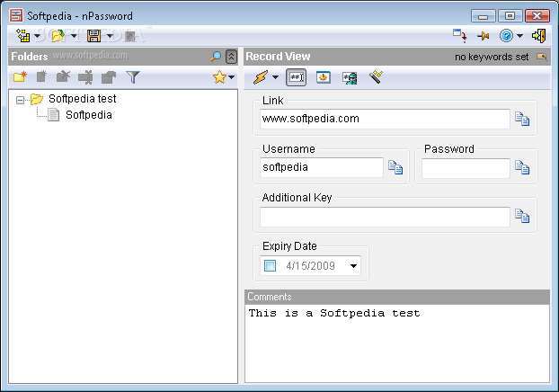Click the lightning bolt quick action icon

(261, 77)
